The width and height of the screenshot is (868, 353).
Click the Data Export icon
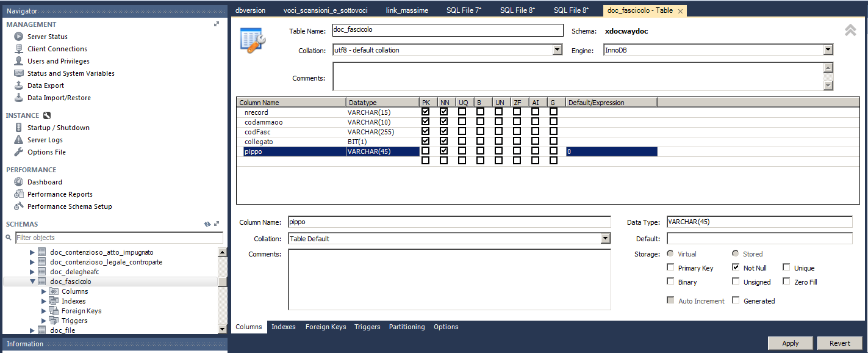click(18, 86)
